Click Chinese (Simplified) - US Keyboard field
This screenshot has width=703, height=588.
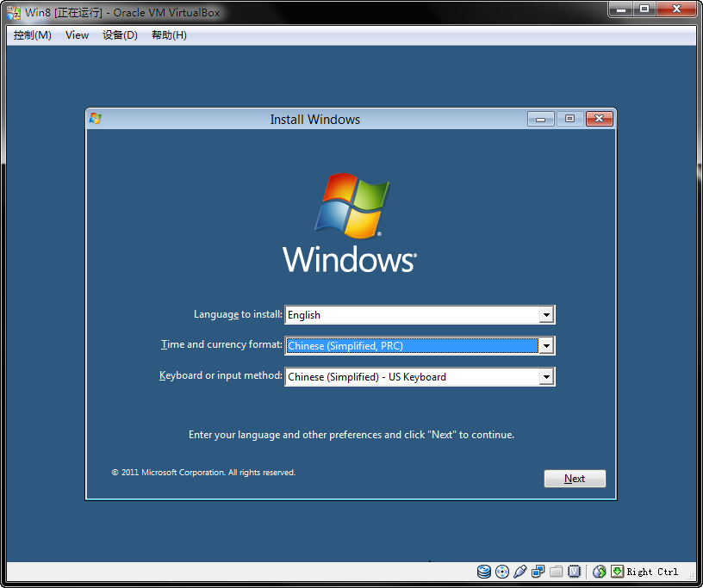tap(420, 376)
